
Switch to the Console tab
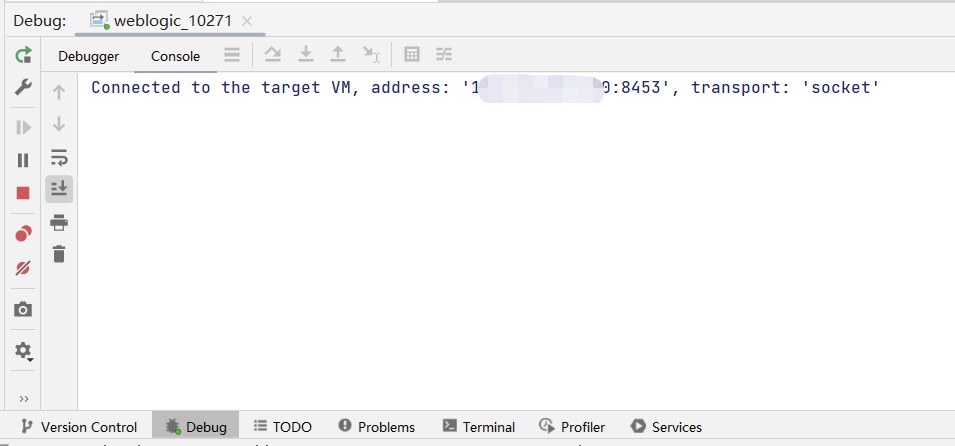click(x=175, y=56)
